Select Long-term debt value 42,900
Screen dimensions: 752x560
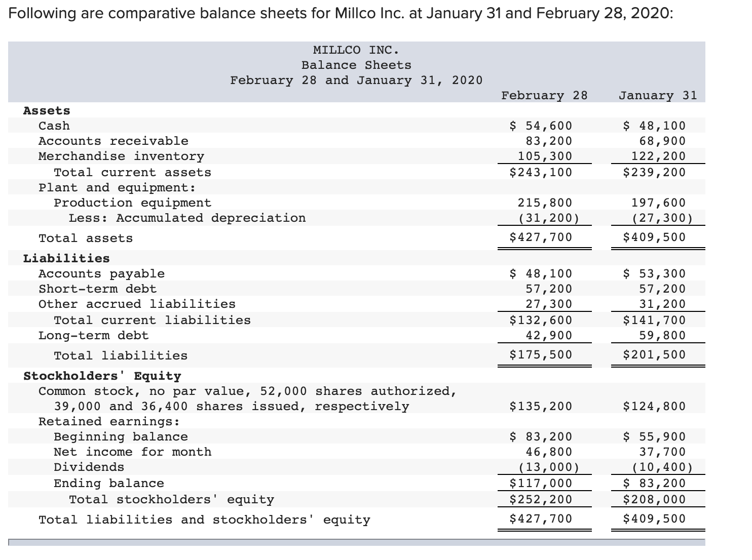click(x=549, y=335)
